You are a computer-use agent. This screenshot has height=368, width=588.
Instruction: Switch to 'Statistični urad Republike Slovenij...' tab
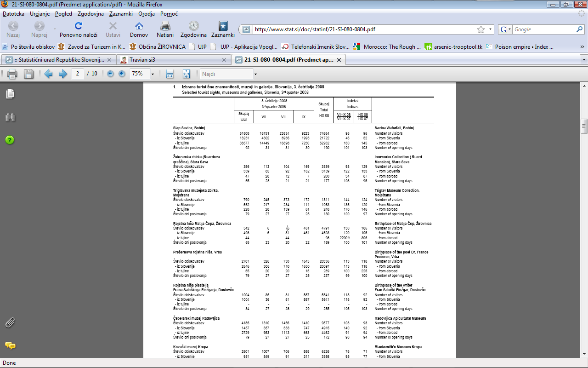[58, 60]
